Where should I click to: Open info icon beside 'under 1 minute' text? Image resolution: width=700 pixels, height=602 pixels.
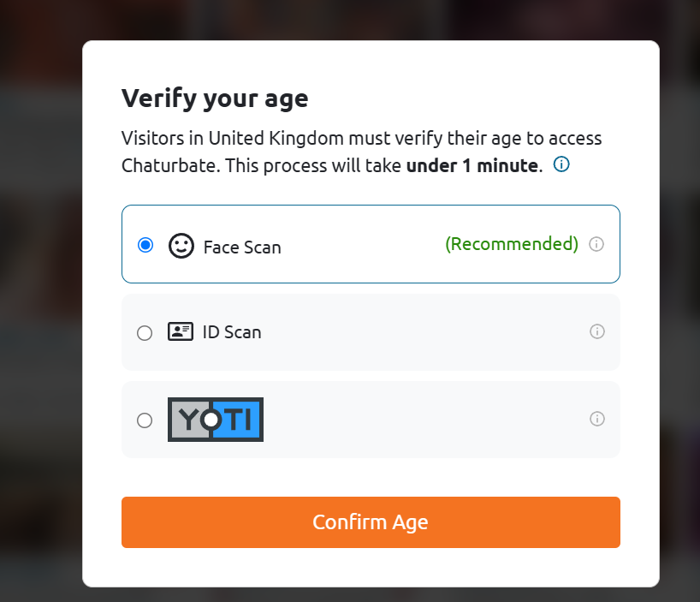(561, 164)
